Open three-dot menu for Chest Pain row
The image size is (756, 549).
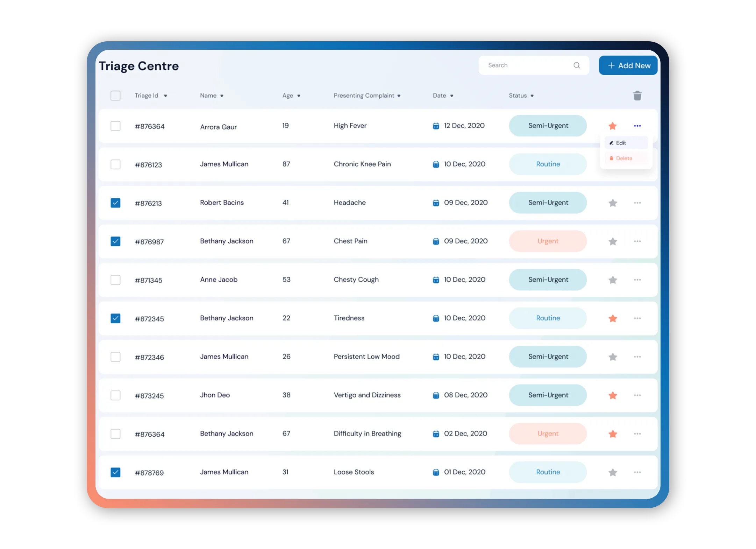(637, 241)
